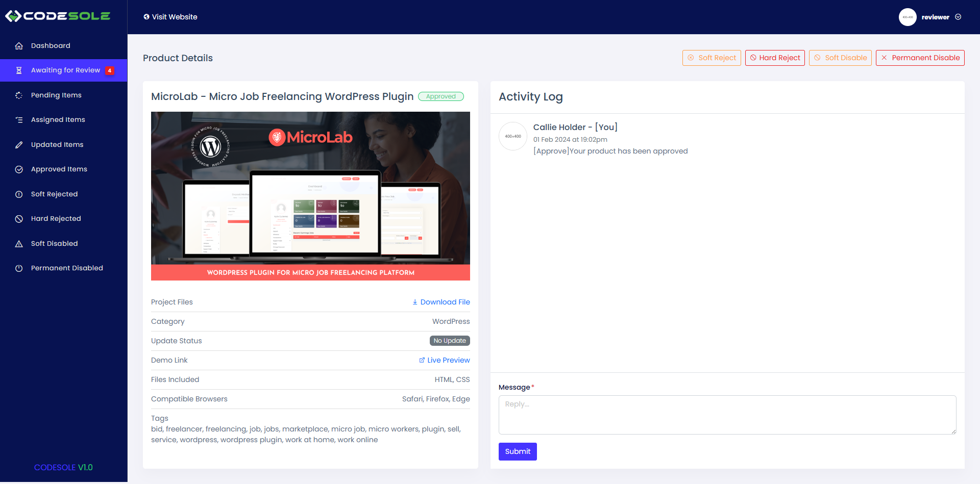Click the Hard Reject button
This screenshot has height=484, width=980.
[x=775, y=58]
